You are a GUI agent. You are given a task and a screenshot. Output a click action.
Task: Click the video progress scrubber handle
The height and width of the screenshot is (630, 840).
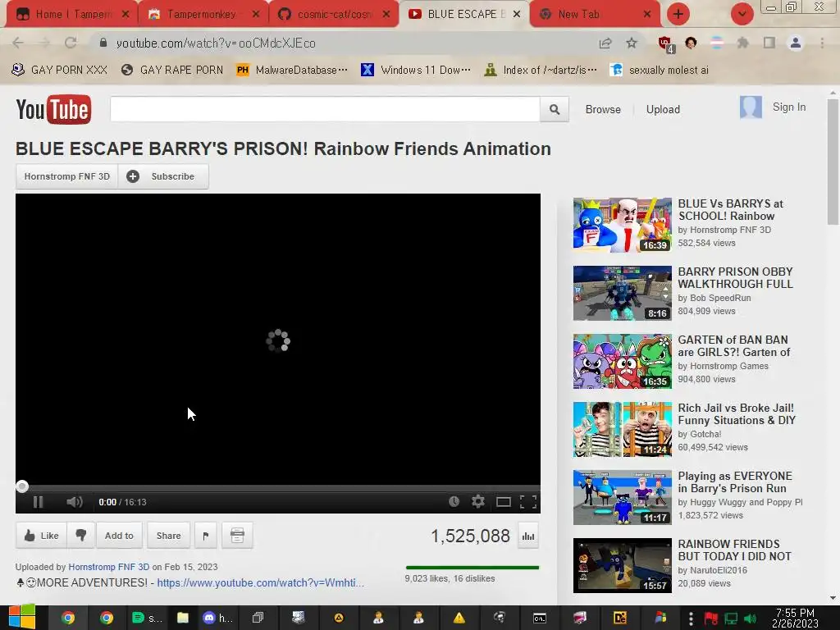click(x=22, y=486)
